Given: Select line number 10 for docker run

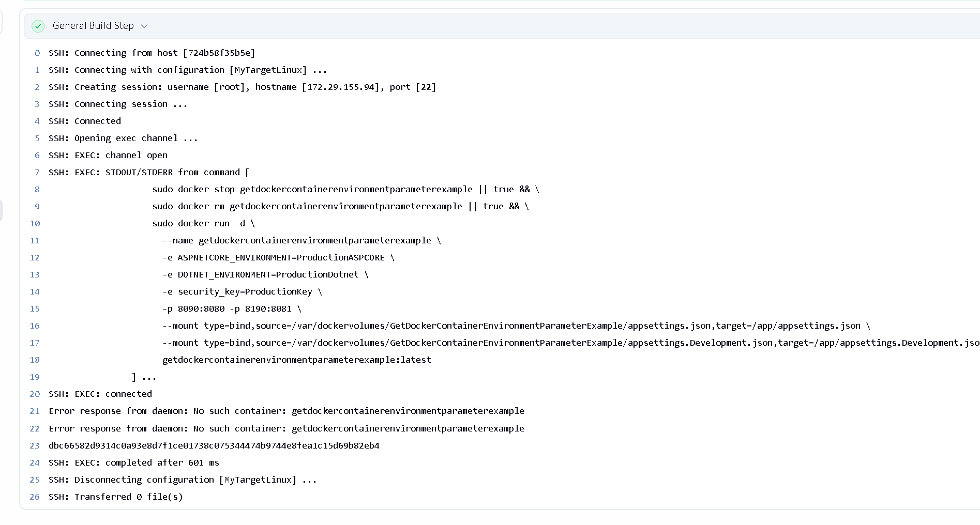Looking at the screenshot, I should (35, 224).
